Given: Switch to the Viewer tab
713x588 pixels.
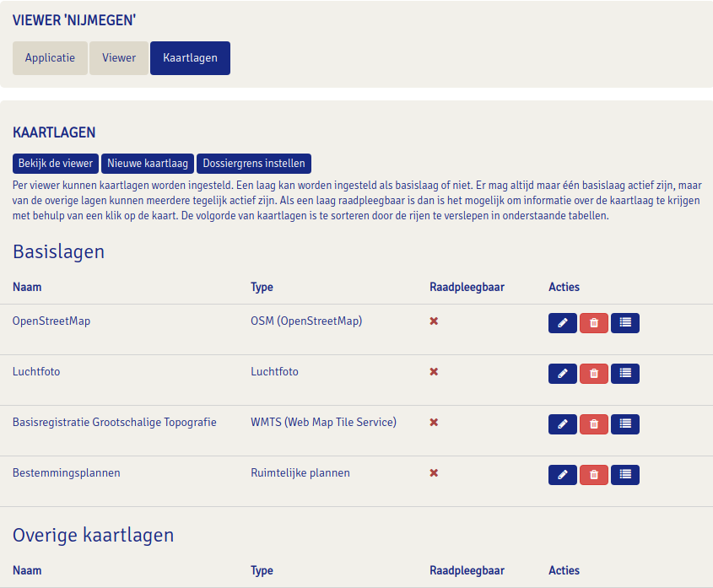Looking at the screenshot, I should pyautogui.click(x=119, y=58).
